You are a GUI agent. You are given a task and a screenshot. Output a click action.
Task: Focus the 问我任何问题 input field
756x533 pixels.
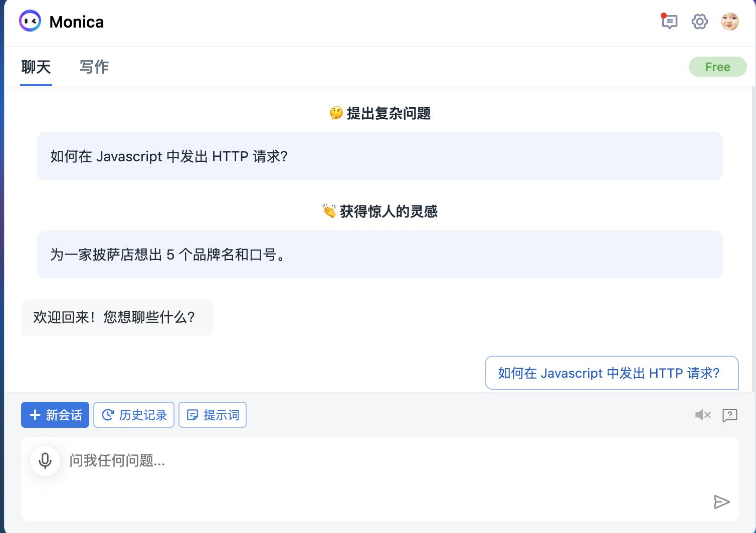(380, 478)
